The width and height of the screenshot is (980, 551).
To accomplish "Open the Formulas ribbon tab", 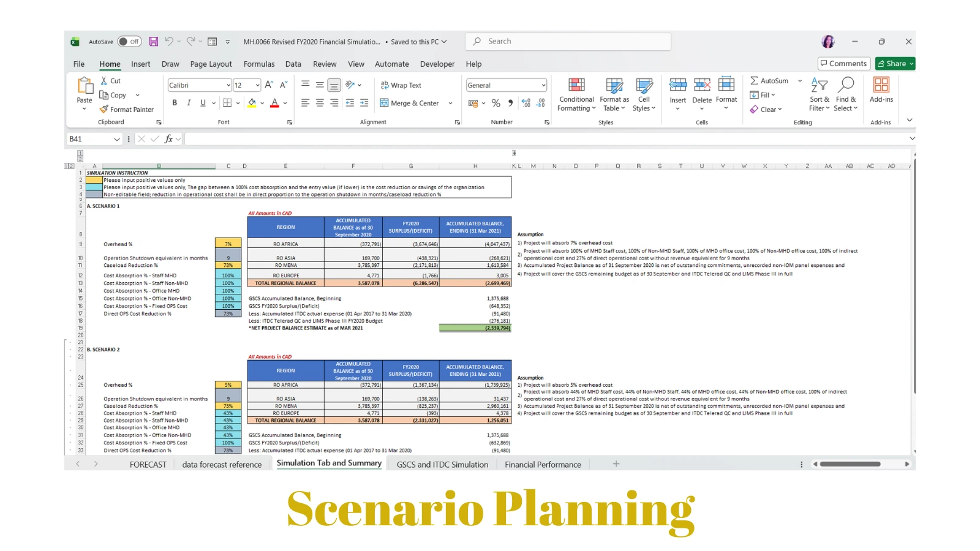I will click(259, 64).
